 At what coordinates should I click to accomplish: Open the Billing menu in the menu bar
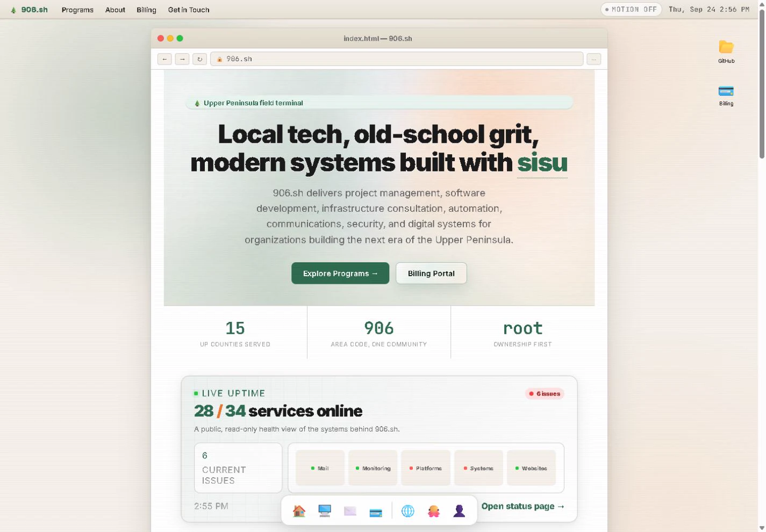pos(146,10)
